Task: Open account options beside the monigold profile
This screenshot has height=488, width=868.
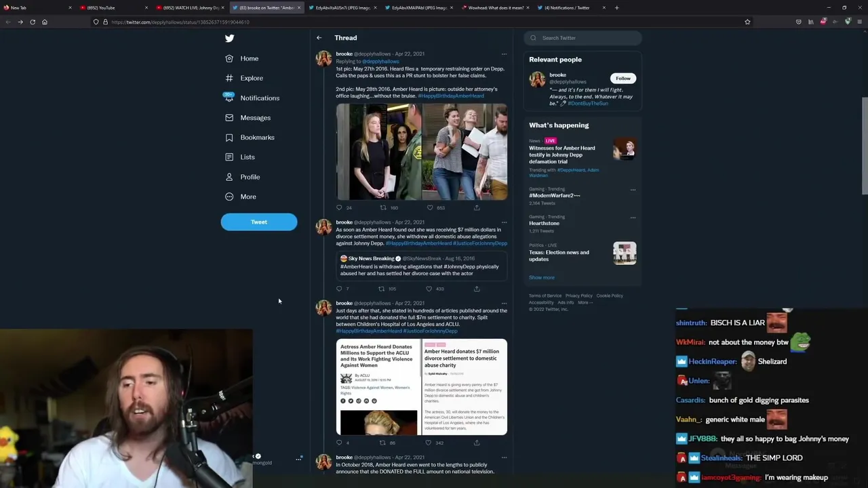Action: (298, 459)
